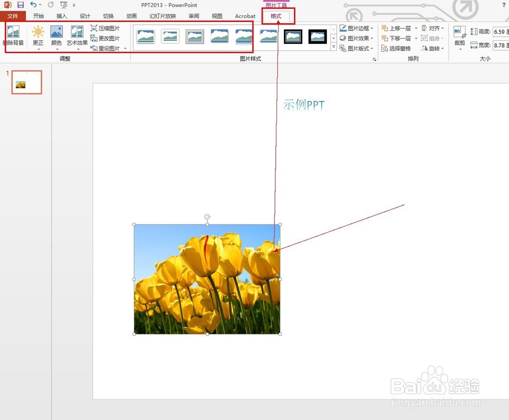Select slide 1 thumbnail in the panel
The image size is (509, 420).
[x=26, y=82]
